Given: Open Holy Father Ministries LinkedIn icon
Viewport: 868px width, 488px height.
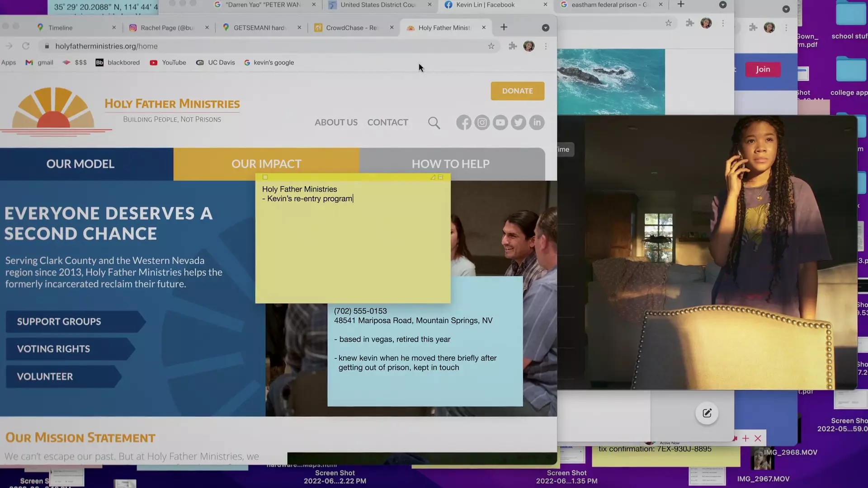Looking at the screenshot, I should [537, 122].
